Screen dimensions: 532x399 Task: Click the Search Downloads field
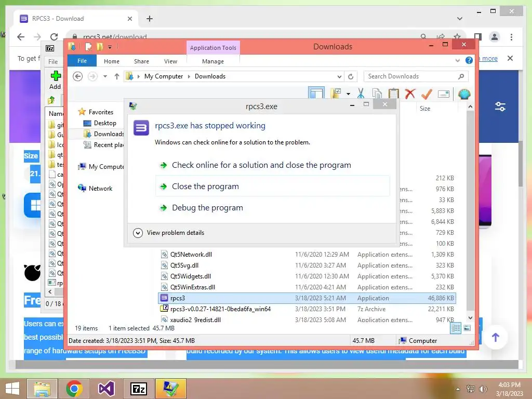point(416,76)
